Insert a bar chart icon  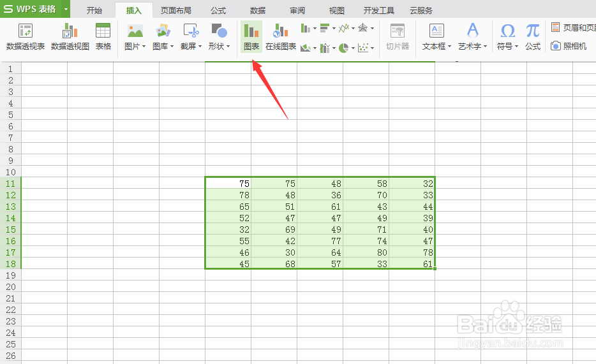[325, 28]
